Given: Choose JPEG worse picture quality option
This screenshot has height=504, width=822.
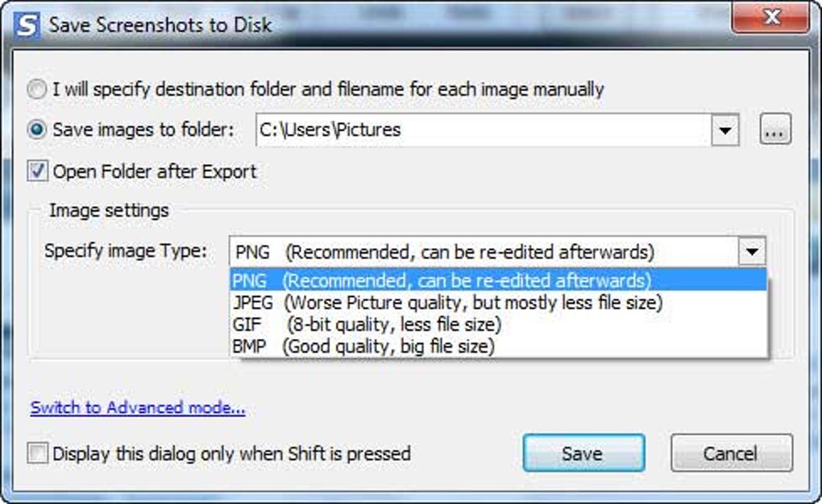Looking at the screenshot, I should click(499, 302).
